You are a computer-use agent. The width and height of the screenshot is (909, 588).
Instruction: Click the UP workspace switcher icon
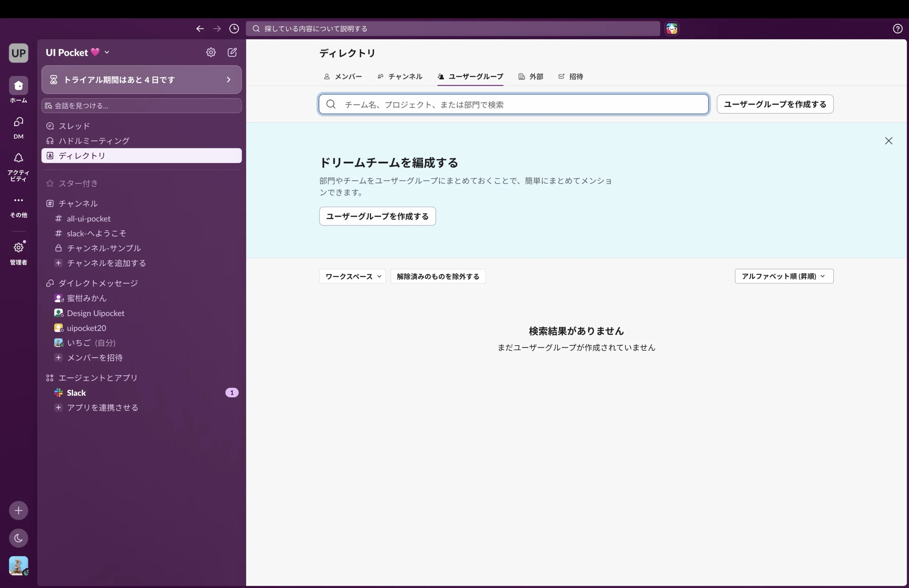pos(18,53)
